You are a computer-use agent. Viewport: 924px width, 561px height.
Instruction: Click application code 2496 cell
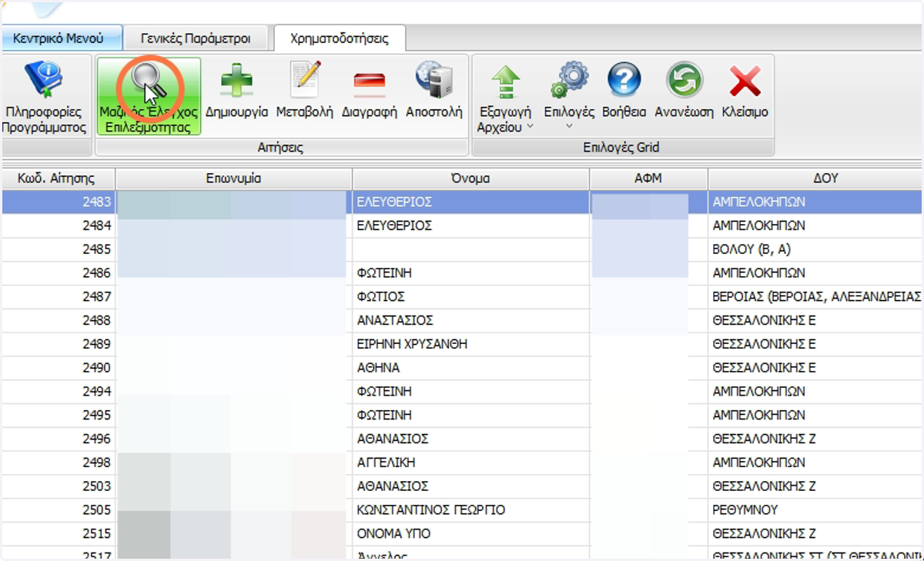pyautogui.click(x=58, y=439)
